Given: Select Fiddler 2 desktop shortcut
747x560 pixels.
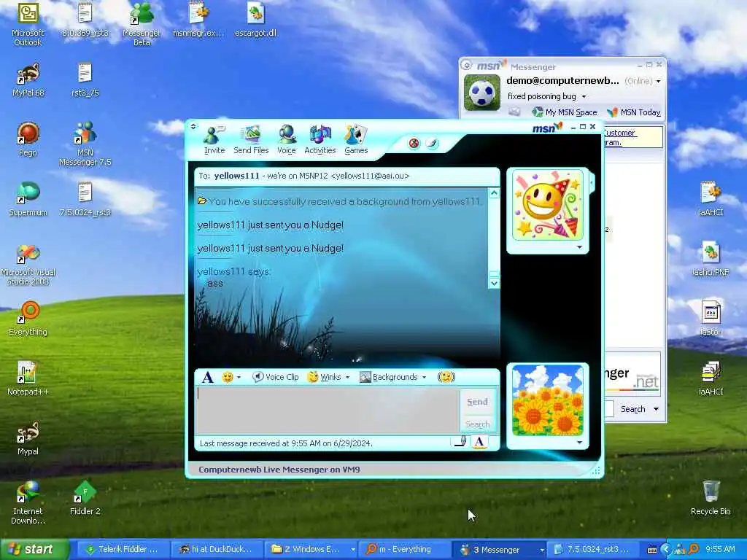Looking at the screenshot, I should click(x=85, y=498).
